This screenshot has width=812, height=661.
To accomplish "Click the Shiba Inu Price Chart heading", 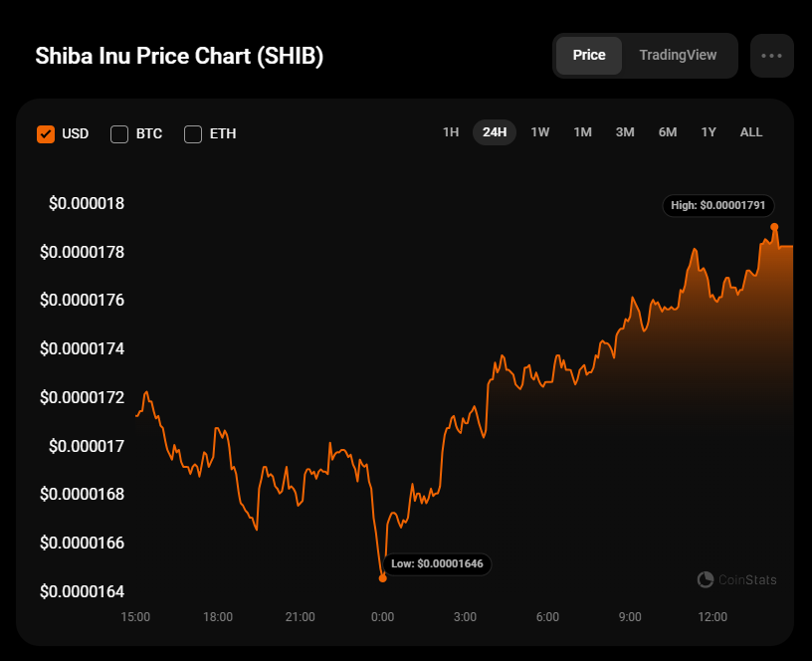I will (x=179, y=56).
